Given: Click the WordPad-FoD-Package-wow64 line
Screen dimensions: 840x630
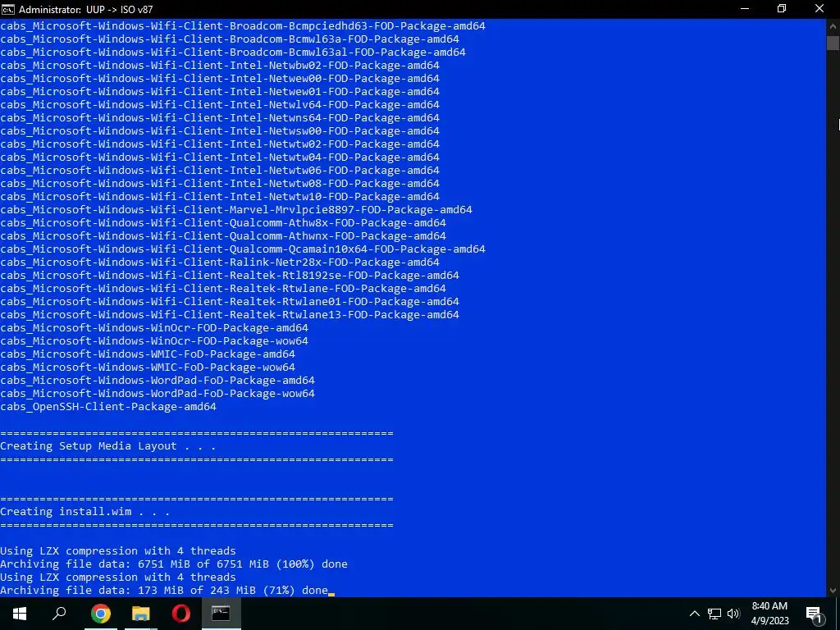Looking at the screenshot, I should pos(157,393).
